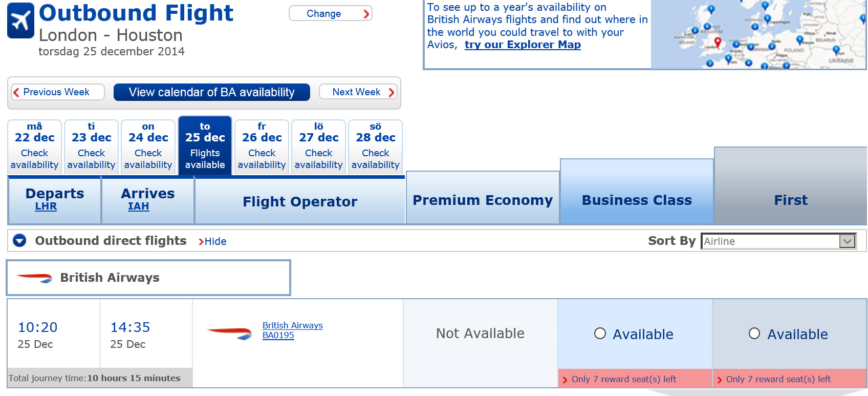This screenshot has width=868, height=396.
Task: Click the red location pin on the map
Action: tap(718, 41)
